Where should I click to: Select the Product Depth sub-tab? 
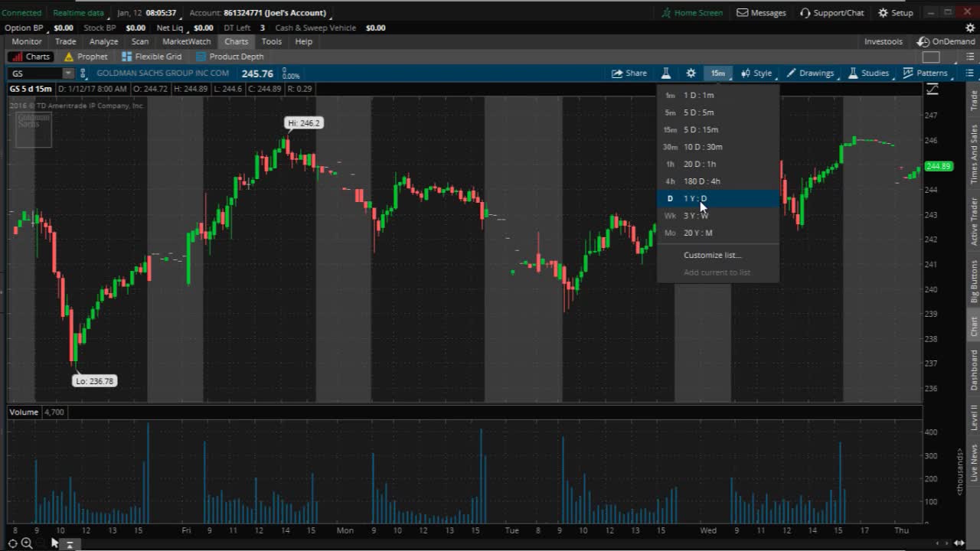pyautogui.click(x=230, y=57)
